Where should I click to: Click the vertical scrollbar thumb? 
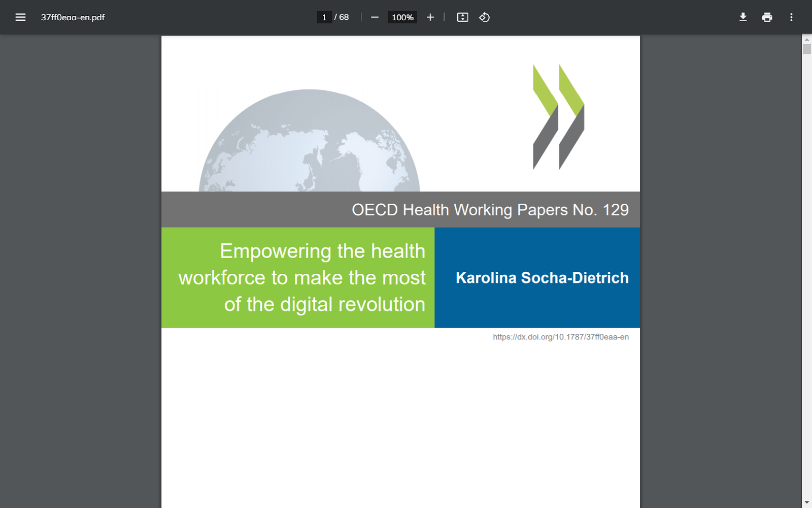[x=807, y=49]
